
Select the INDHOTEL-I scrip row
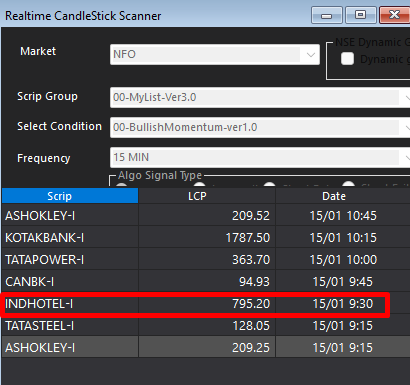point(206,304)
